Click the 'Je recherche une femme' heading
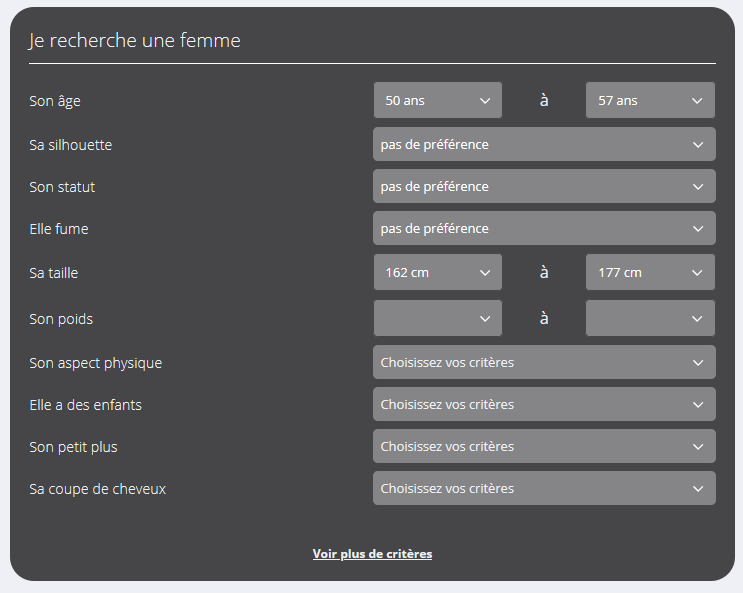The height and width of the screenshot is (593, 743). (x=134, y=41)
